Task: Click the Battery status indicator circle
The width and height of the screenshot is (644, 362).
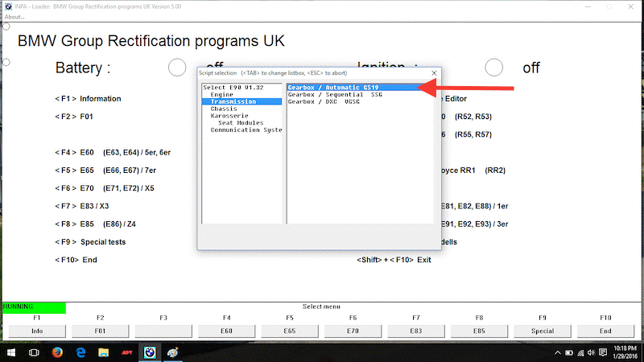Action: pos(177,68)
